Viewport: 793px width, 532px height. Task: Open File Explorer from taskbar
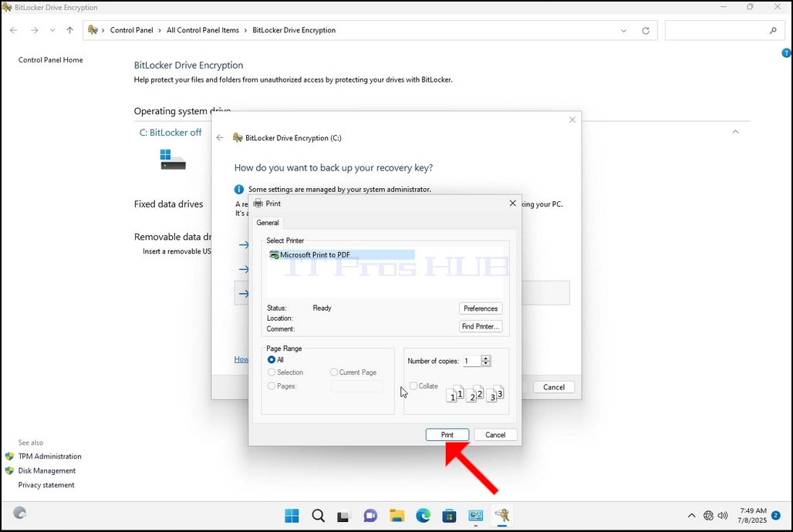click(x=397, y=516)
